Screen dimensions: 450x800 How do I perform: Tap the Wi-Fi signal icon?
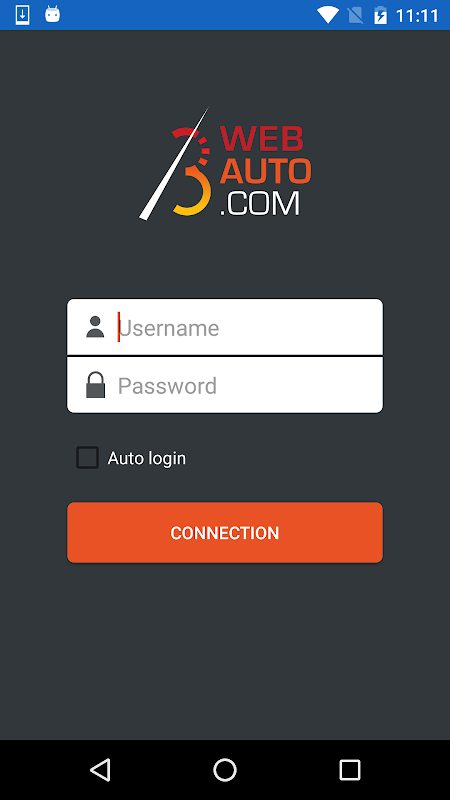328,15
